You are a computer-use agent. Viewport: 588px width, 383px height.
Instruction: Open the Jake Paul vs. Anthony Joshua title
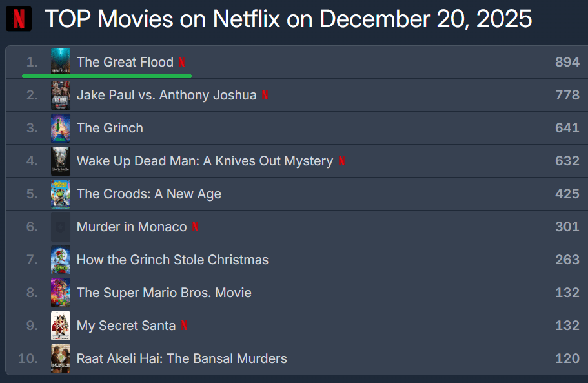(x=167, y=95)
